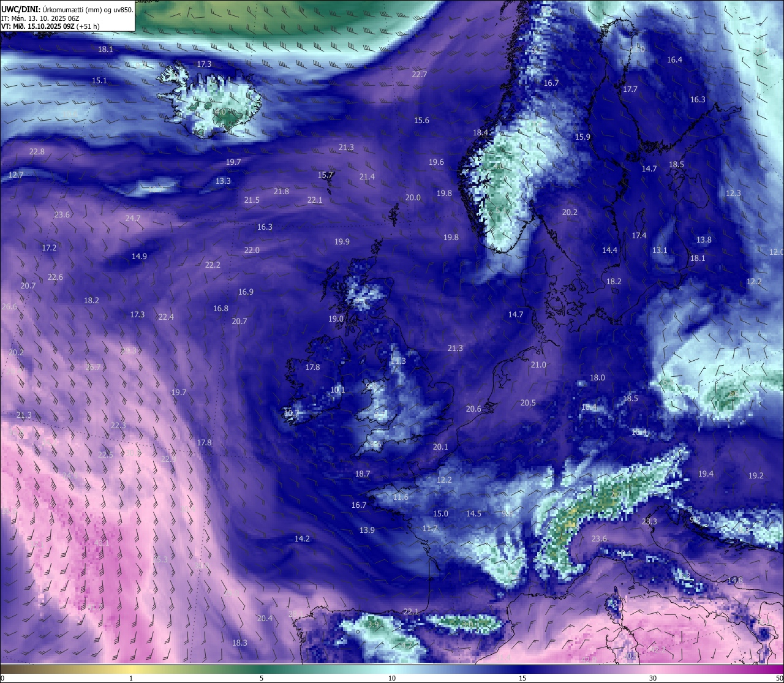Screen dimensions: 784x683
Task: Click the 14.5 value over France
Action: pyautogui.click(x=473, y=514)
